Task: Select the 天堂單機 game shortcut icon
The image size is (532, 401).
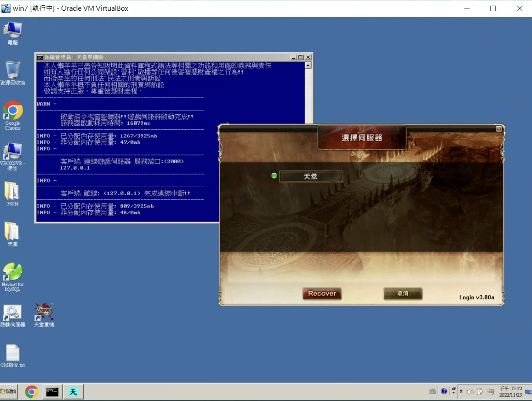Action: (44, 315)
